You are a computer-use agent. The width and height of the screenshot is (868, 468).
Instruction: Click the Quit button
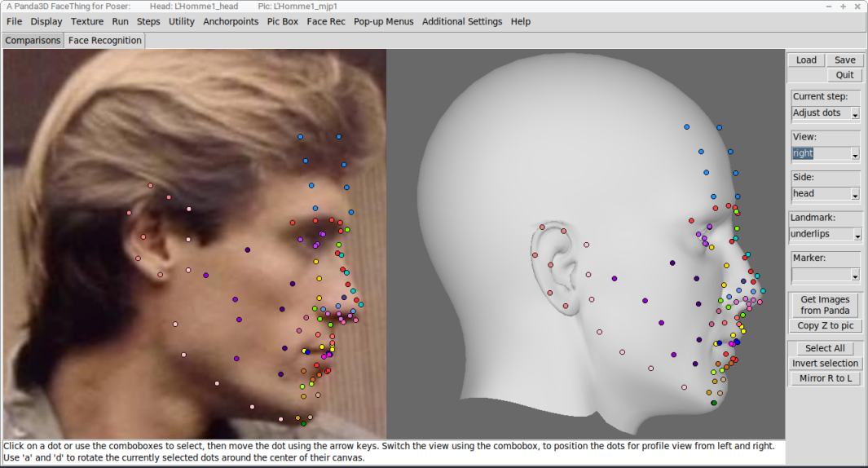click(844, 75)
